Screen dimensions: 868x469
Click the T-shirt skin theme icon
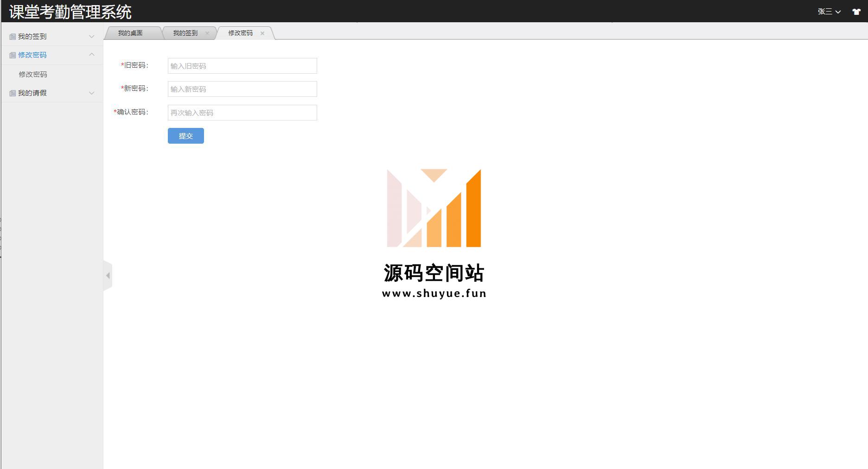coord(856,12)
